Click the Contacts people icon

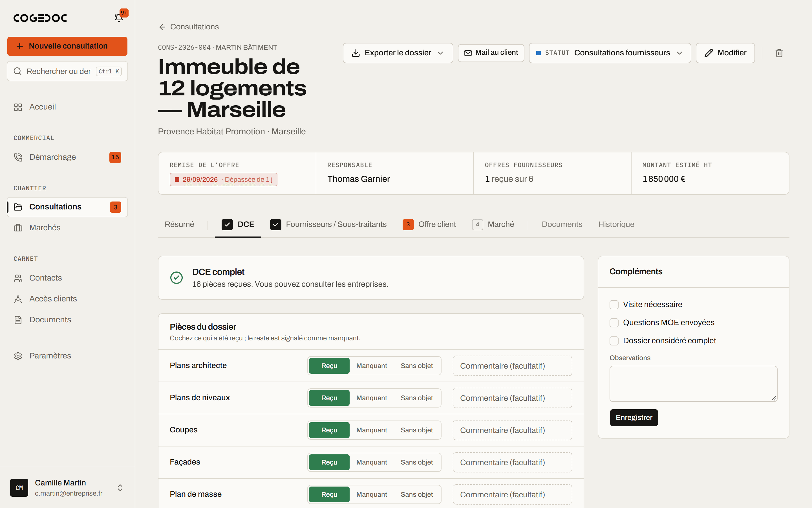[x=18, y=278]
